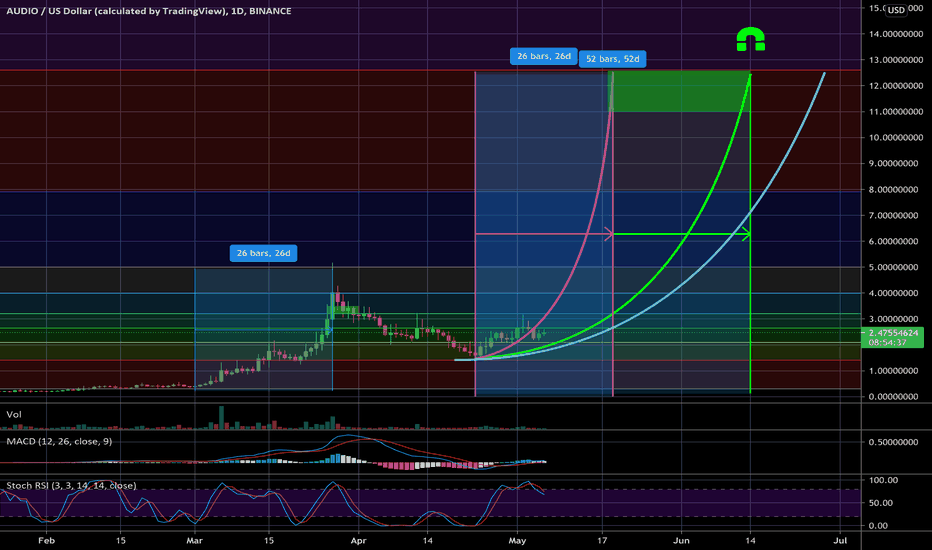Click the 0.50000000 MACD scale label
This screenshot has height=550, width=932.
893,442
